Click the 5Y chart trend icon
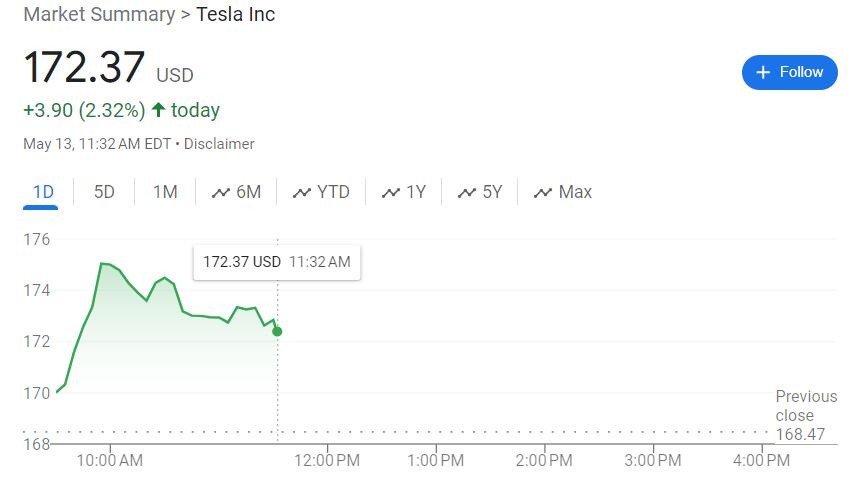 tap(467, 192)
